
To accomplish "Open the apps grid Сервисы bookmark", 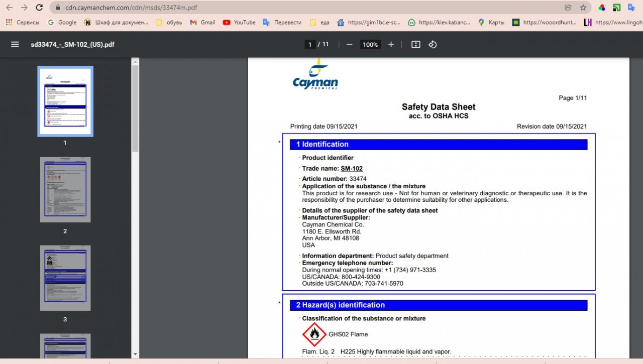I will (x=23, y=23).
